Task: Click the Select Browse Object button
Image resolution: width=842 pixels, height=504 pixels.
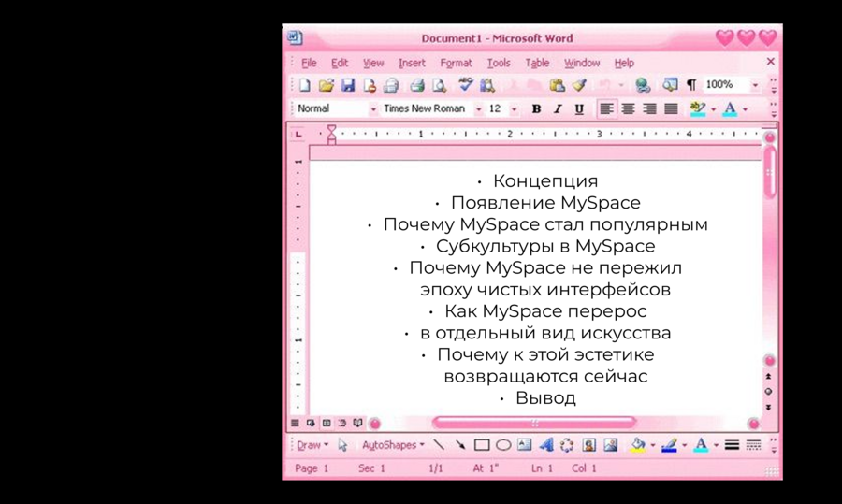Action: tap(769, 391)
